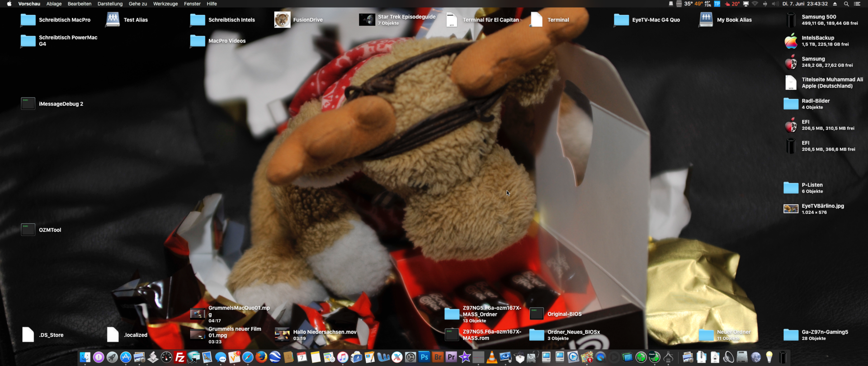
Task: Open the Bearbeiten menu
Action: 80,4
